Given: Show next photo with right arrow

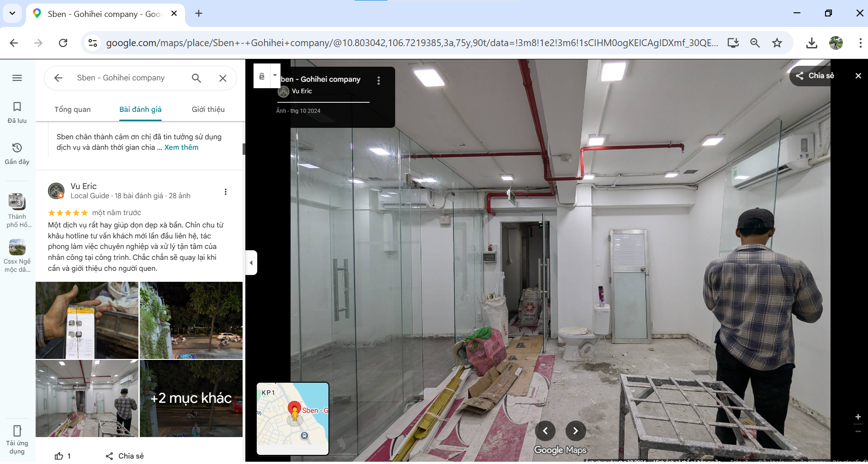Looking at the screenshot, I should click(x=575, y=431).
